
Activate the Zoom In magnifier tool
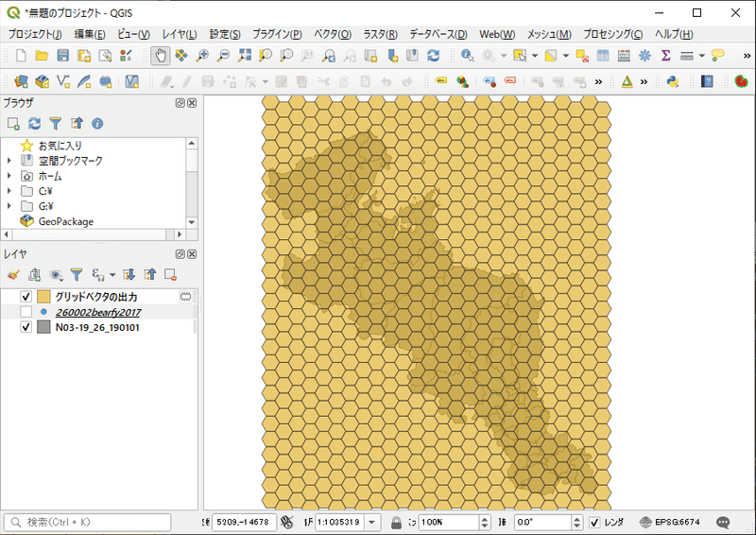coord(202,56)
